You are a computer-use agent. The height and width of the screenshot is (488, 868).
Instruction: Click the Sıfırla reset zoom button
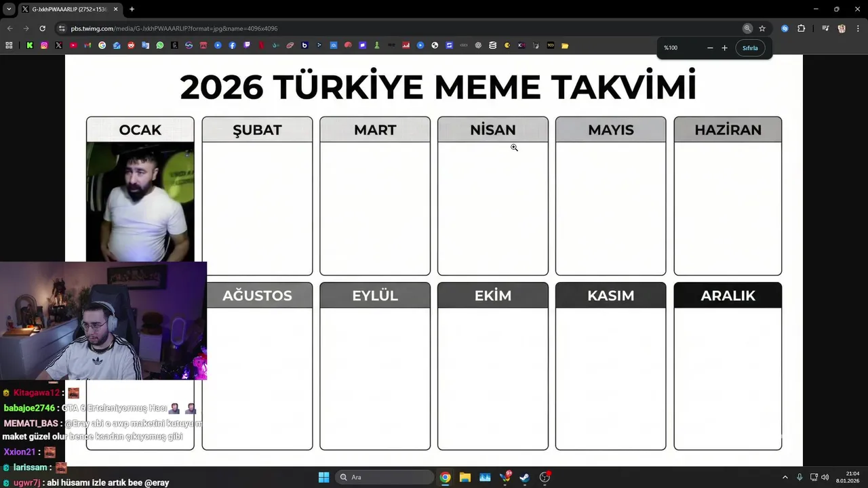tap(750, 48)
